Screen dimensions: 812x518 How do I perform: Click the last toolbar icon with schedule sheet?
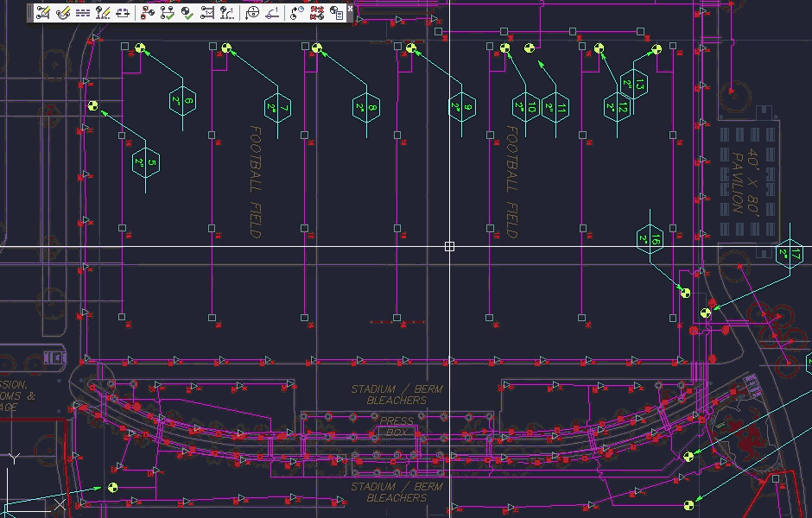pyautogui.click(x=336, y=13)
